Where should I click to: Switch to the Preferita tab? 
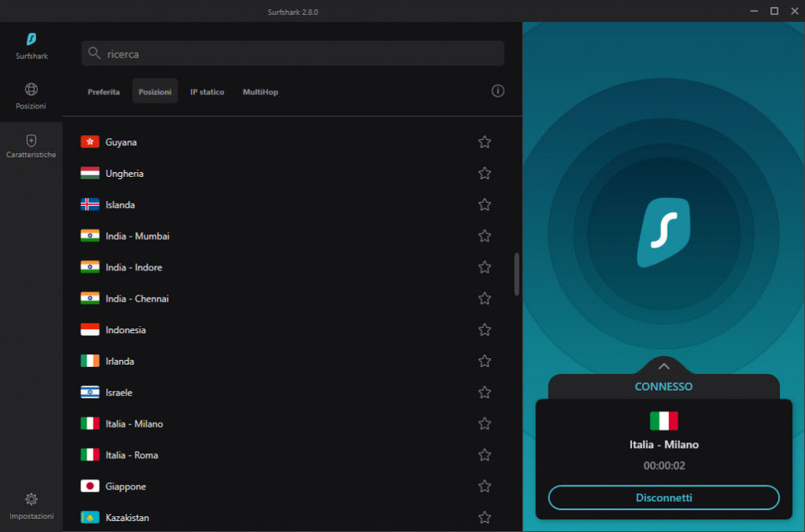(104, 92)
